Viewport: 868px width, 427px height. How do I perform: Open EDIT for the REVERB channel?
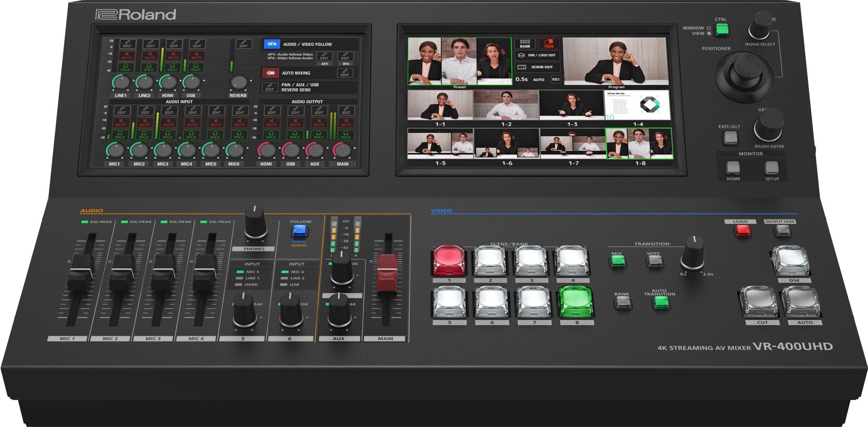[x=244, y=44]
